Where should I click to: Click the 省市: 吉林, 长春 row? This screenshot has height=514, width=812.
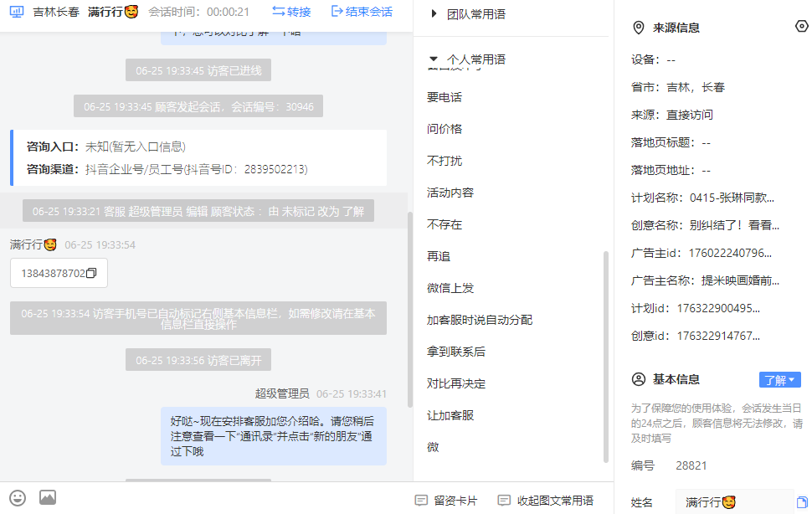678,87
